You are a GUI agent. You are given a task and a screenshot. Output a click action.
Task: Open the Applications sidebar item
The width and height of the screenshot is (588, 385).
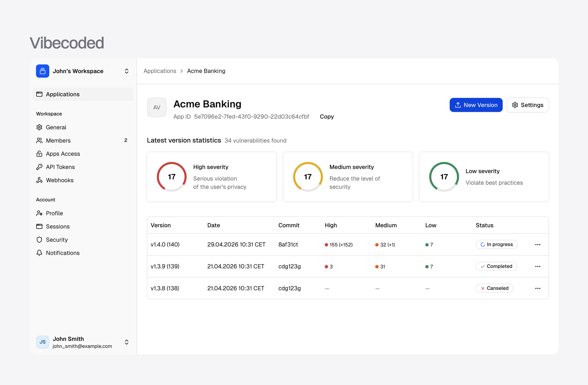tap(83, 94)
